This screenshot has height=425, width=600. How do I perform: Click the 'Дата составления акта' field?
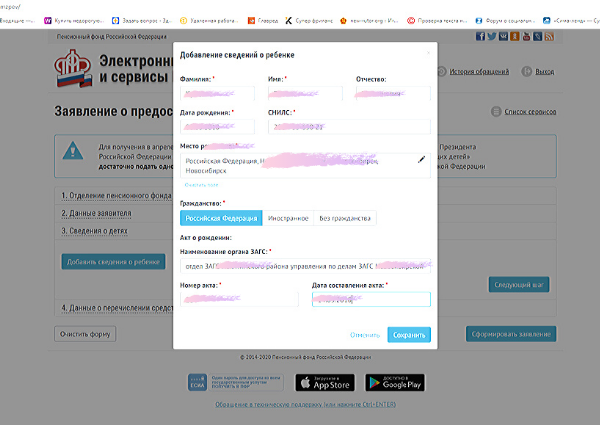[x=370, y=299]
